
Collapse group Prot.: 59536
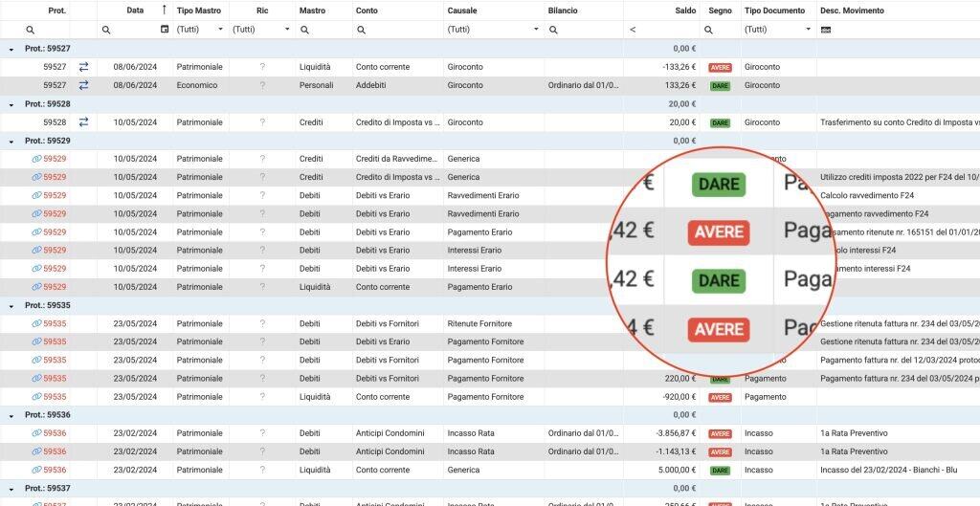pyautogui.click(x=11, y=415)
